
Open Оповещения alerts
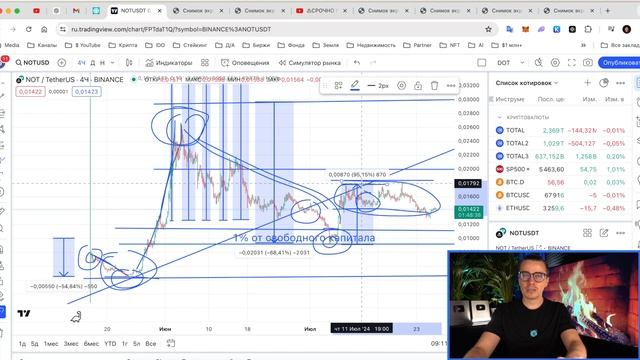(x=245, y=62)
